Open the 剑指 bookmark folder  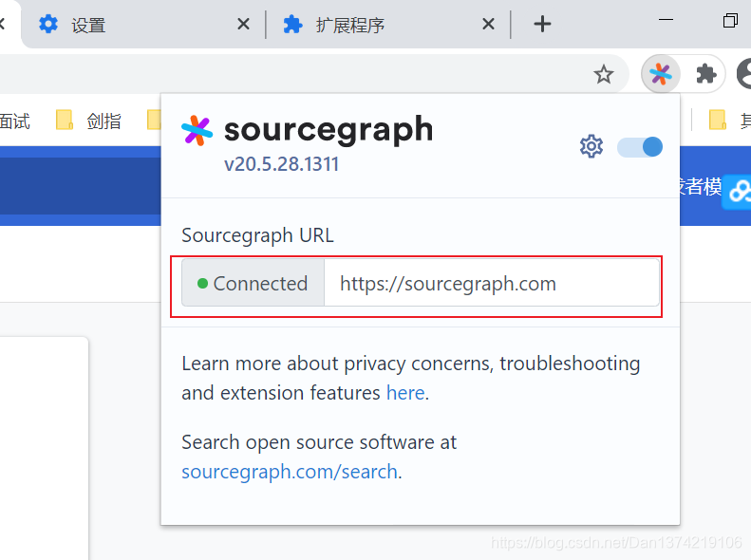pyautogui.click(x=88, y=121)
